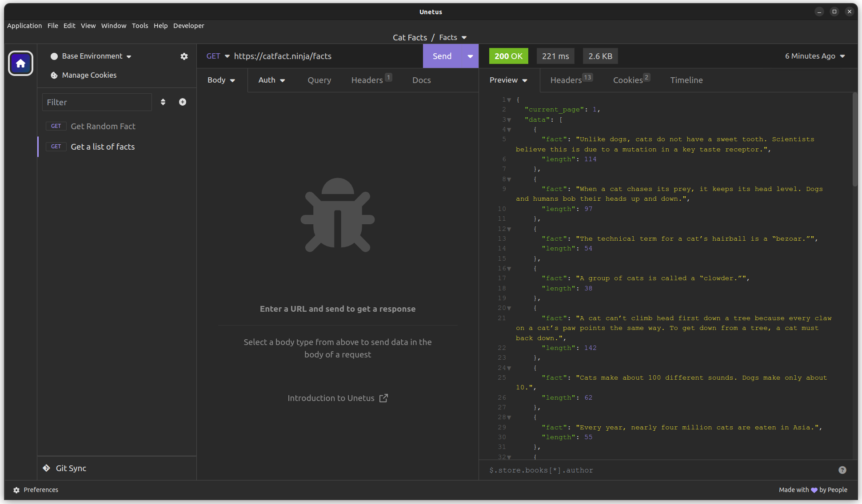Click the JSONPath response filter field

[660, 470]
